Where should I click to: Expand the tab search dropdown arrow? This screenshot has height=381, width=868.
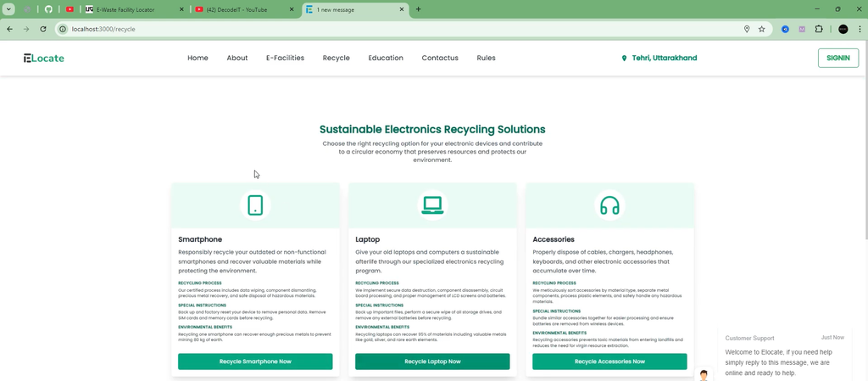8,9
